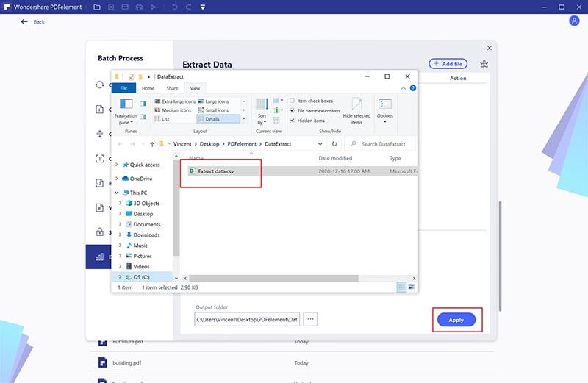This screenshot has width=588, height=383.
Task: Click the Desktop breadcrumb in address bar
Action: click(209, 144)
